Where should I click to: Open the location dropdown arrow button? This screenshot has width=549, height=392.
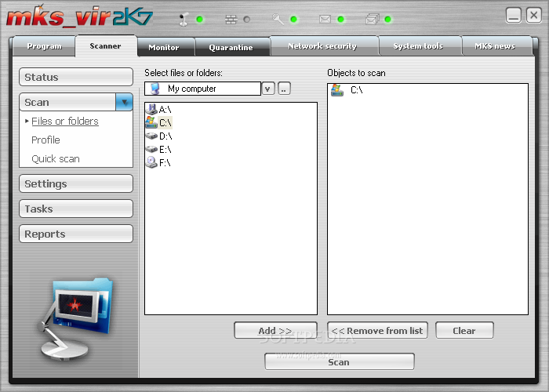tap(268, 89)
